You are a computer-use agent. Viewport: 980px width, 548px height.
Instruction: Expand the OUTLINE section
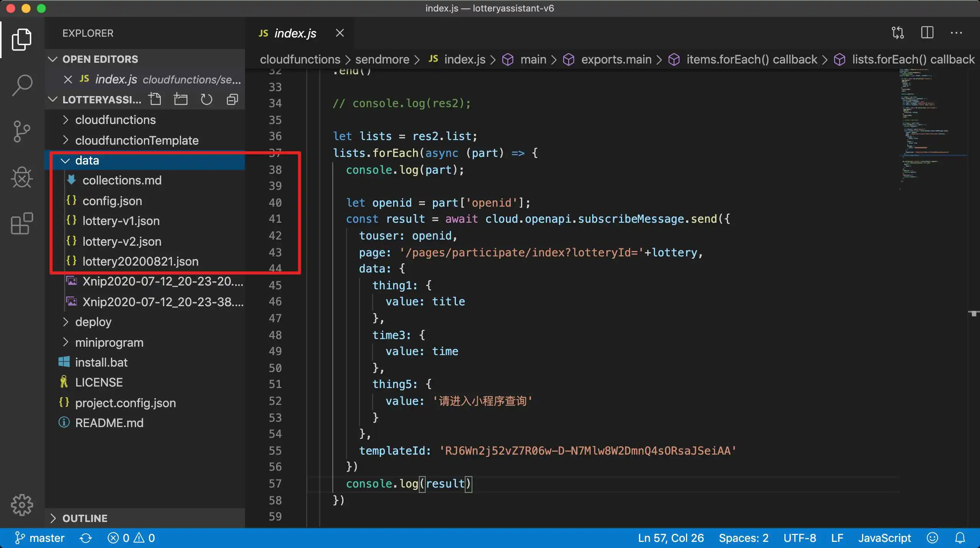tap(85, 518)
